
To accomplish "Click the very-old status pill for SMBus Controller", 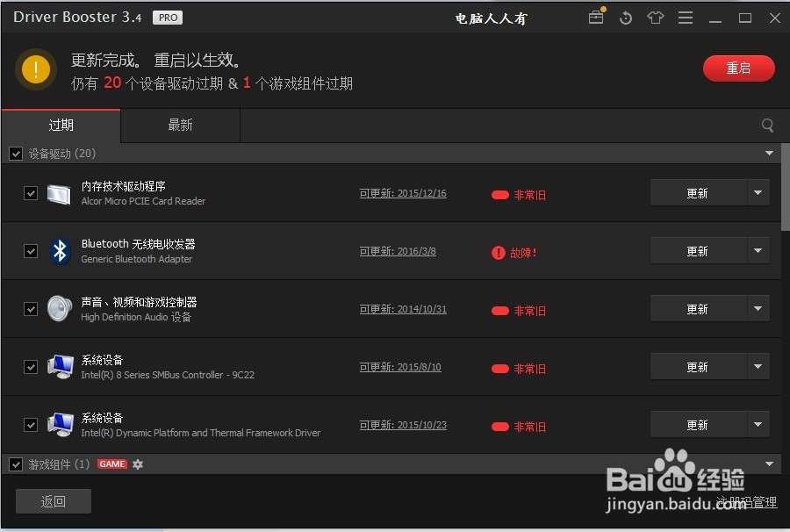I will coord(499,369).
